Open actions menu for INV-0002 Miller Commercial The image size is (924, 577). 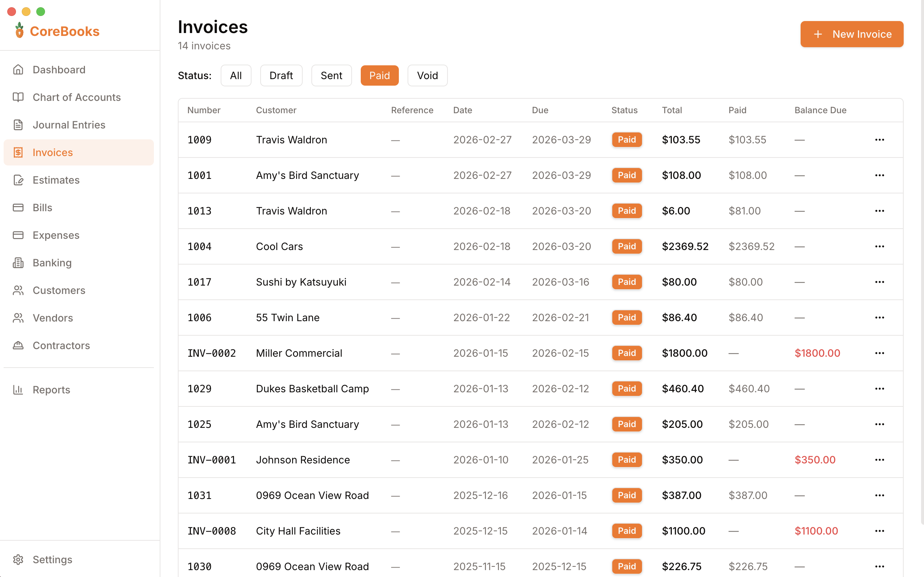(880, 353)
